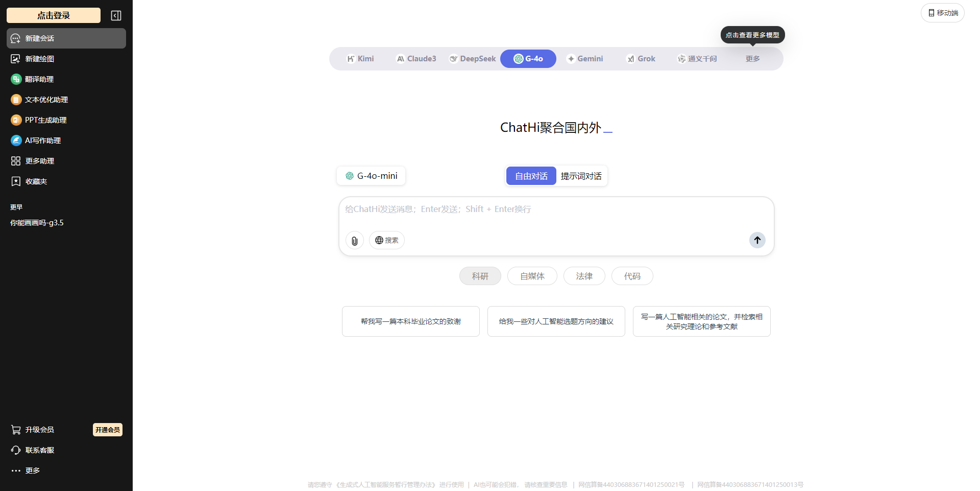Image resolution: width=980 pixels, height=491 pixels.
Task: Click 帮我写一篇本科毕业论文的致谢 prompt card
Action: tap(411, 321)
